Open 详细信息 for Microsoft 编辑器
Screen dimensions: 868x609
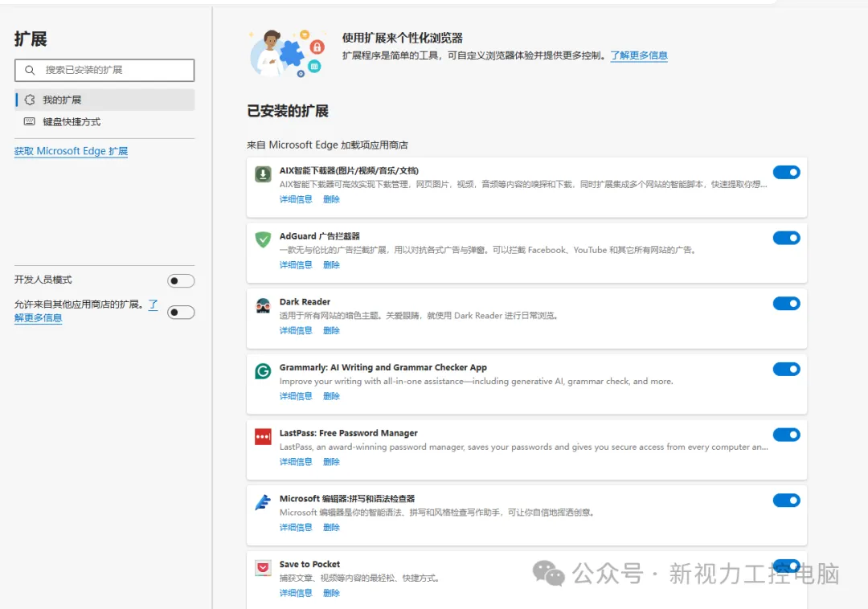296,527
